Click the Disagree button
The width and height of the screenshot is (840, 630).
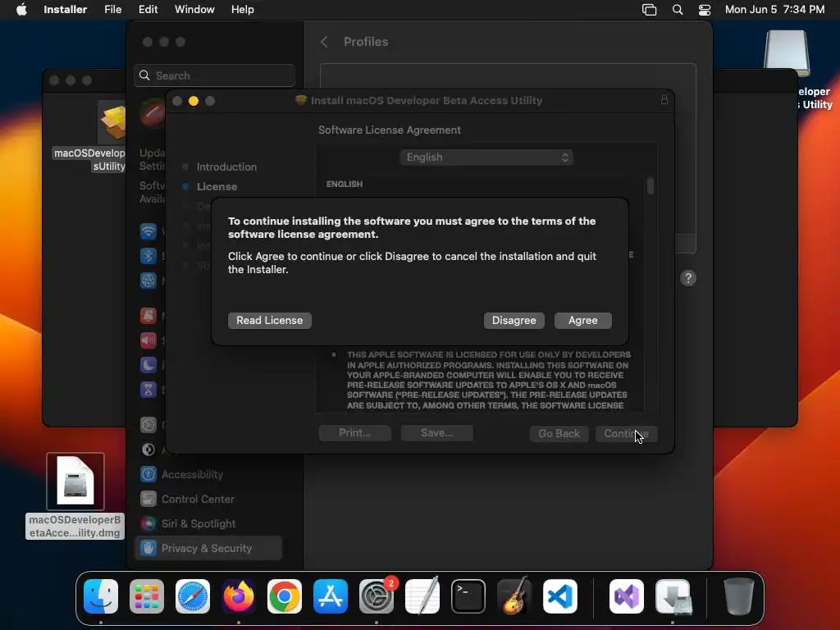point(514,321)
